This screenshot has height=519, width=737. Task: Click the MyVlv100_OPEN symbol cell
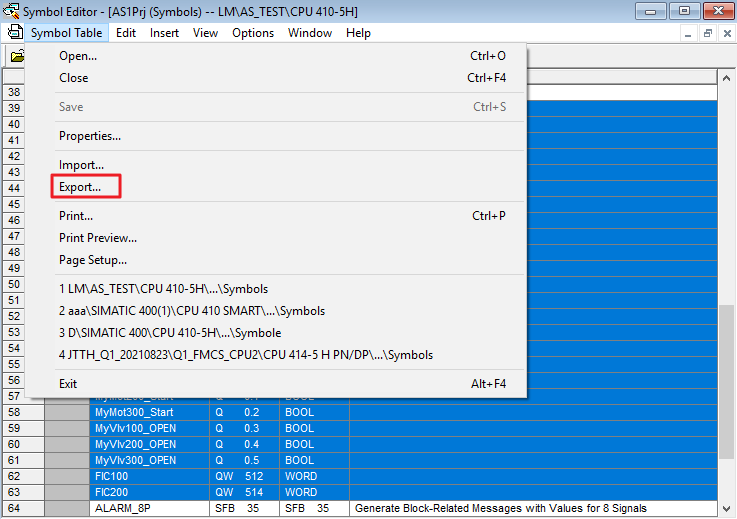(149, 428)
